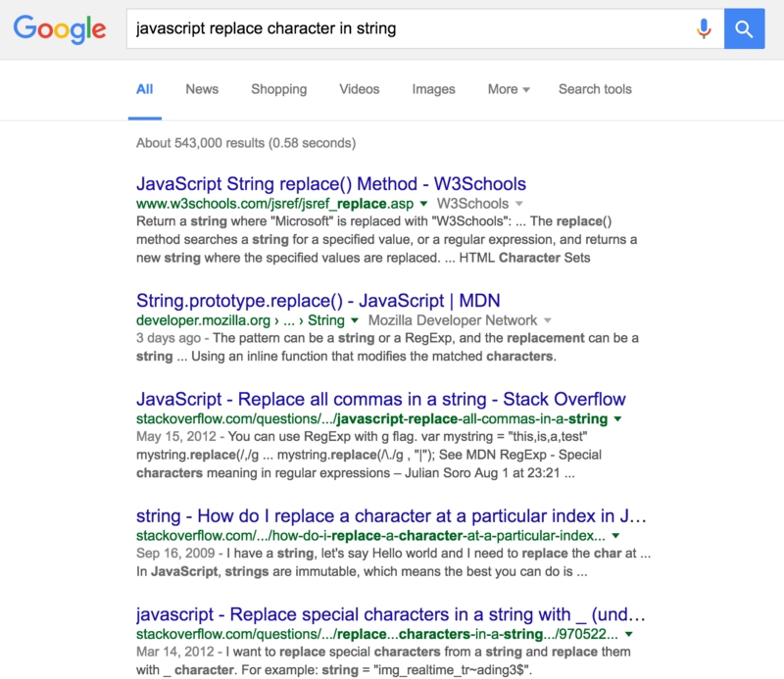784x679 pixels.
Task: Expand arrow beside replace-all-commas URL
Action: tap(616, 419)
